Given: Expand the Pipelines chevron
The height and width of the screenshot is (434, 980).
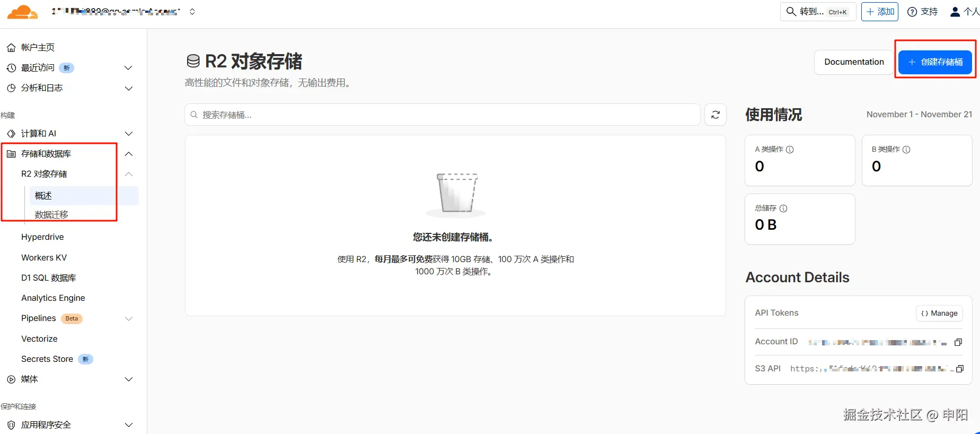Looking at the screenshot, I should tap(128, 318).
